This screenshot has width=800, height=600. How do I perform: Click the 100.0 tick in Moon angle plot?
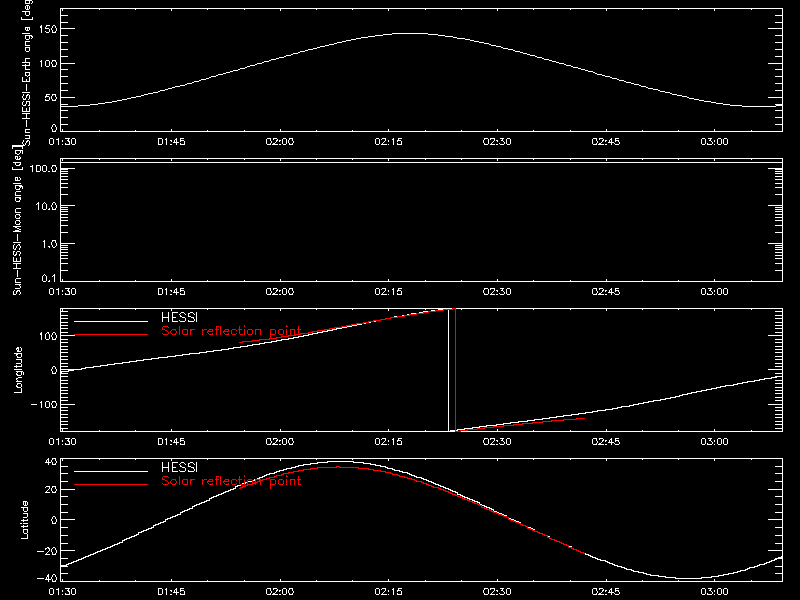[x=43, y=169]
